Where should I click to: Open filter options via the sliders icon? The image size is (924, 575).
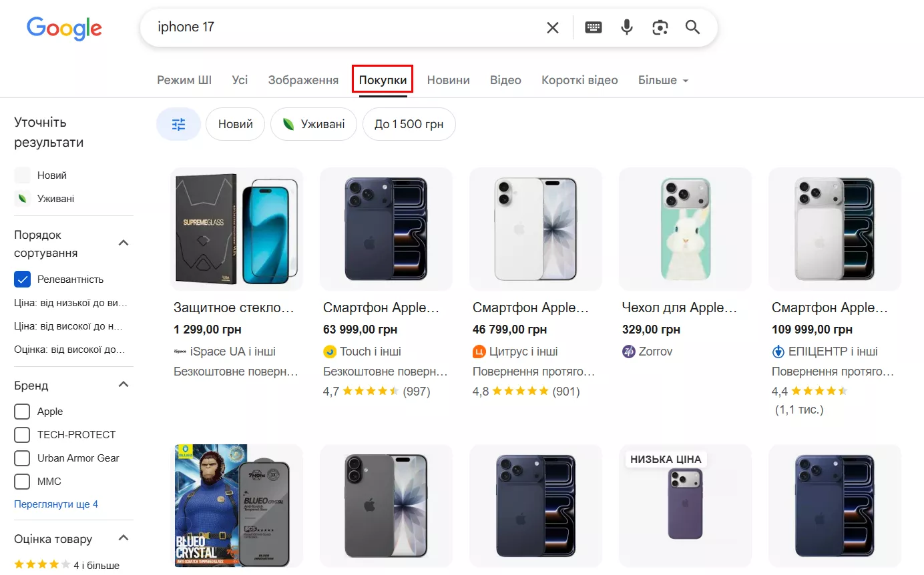pyautogui.click(x=178, y=124)
